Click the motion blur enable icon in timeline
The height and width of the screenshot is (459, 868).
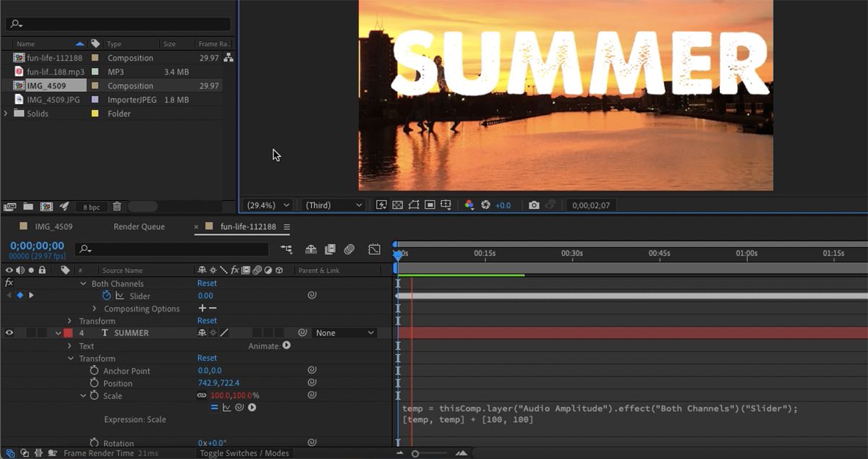[349, 249]
